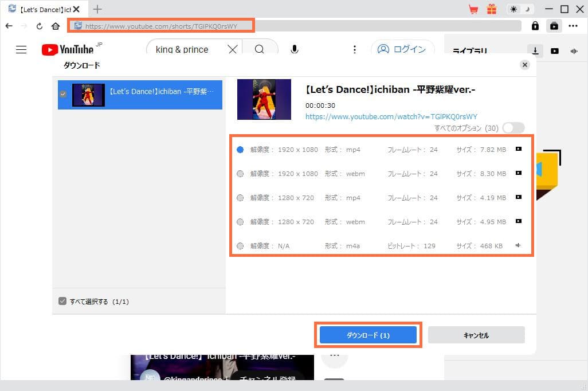Toggle the light/dark theme switch
588x391 pixels.
tap(521, 9)
